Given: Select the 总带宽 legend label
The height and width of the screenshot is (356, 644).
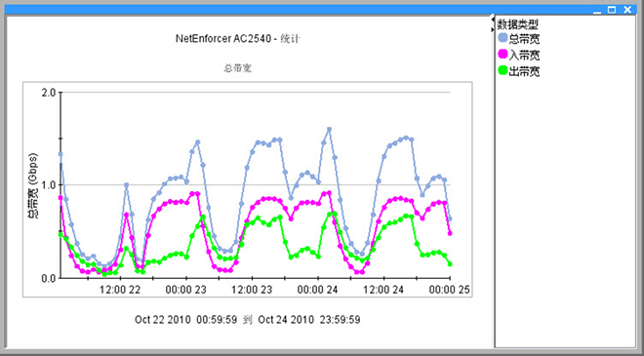Looking at the screenshot, I should point(524,39).
